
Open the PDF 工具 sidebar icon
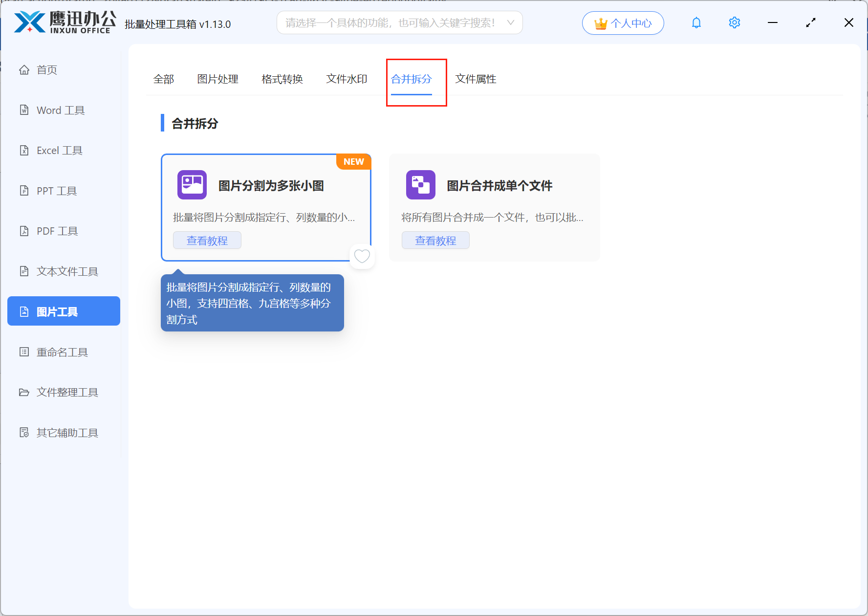(24, 231)
